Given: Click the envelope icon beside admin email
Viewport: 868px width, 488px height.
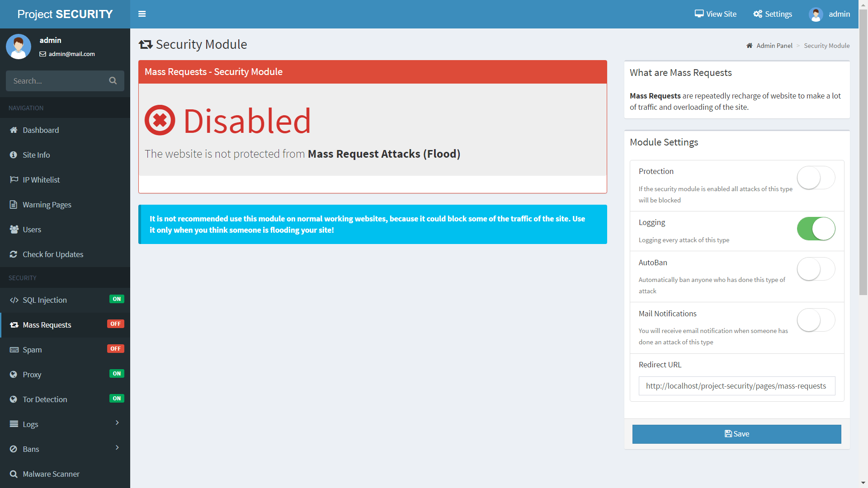Looking at the screenshot, I should point(43,54).
